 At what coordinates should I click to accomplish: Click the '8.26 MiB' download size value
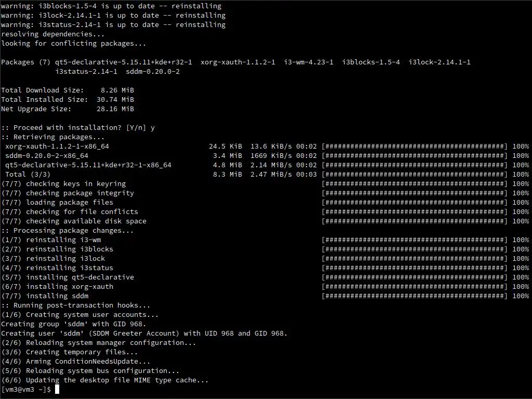[117, 90]
